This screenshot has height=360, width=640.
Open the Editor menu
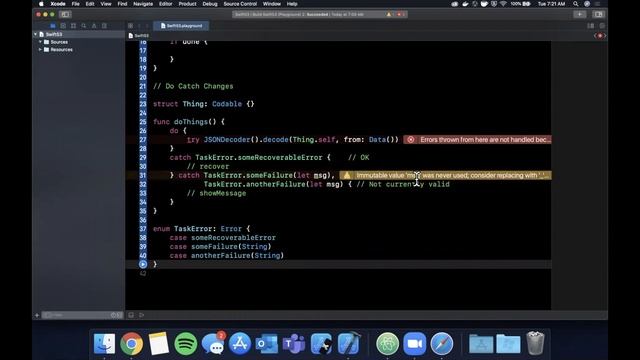click(165, 4)
